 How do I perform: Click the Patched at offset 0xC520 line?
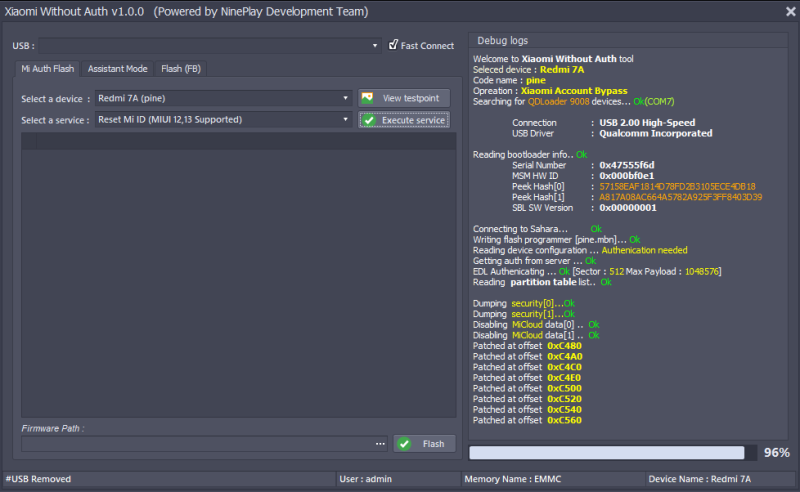527,399
